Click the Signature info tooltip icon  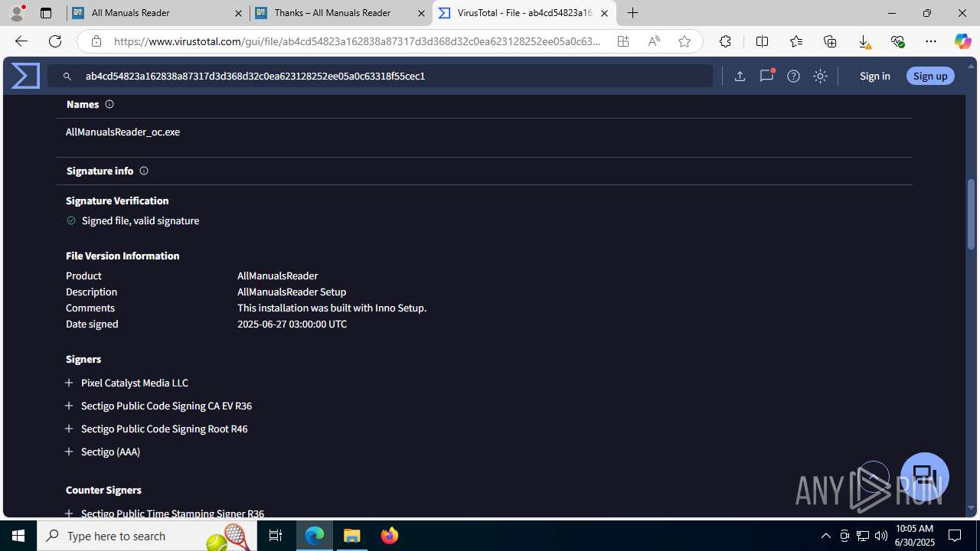pos(144,171)
